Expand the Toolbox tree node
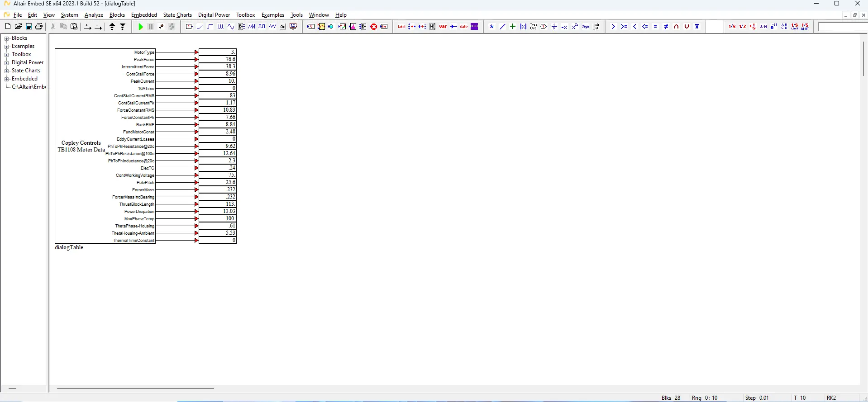 click(x=7, y=55)
